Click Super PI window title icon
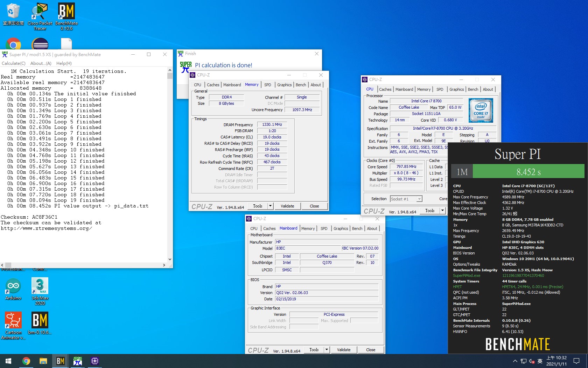The image size is (588, 368). (5, 54)
